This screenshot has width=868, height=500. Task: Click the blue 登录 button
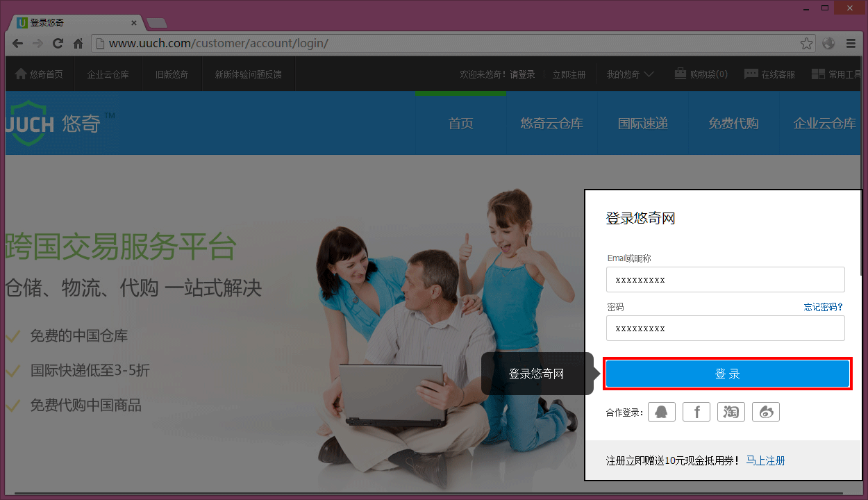727,374
